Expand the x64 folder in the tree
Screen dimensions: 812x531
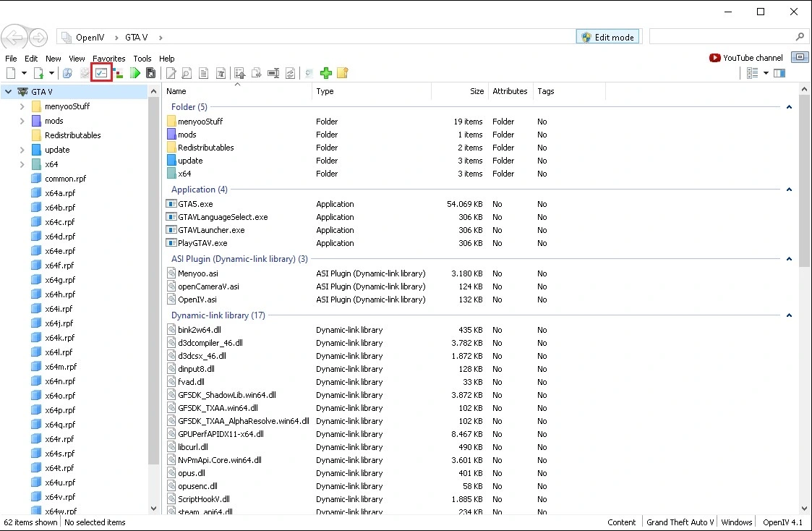point(22,164)
